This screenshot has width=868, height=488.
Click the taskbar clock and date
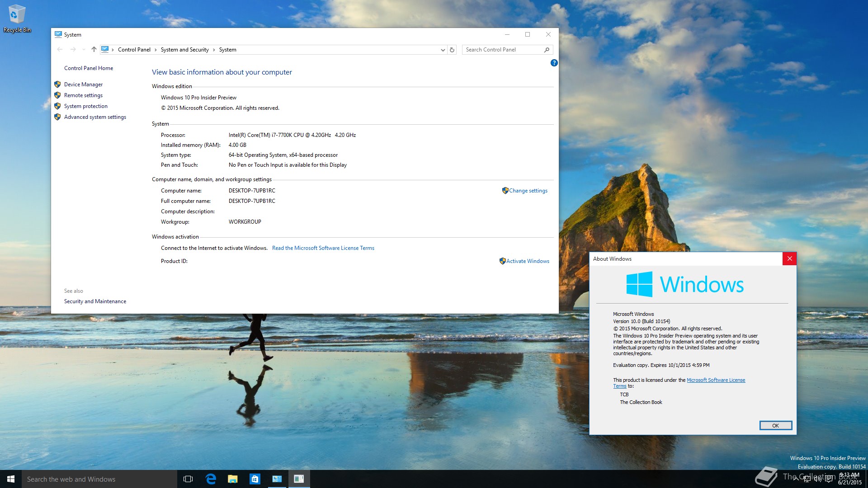(x=849, y=479)
